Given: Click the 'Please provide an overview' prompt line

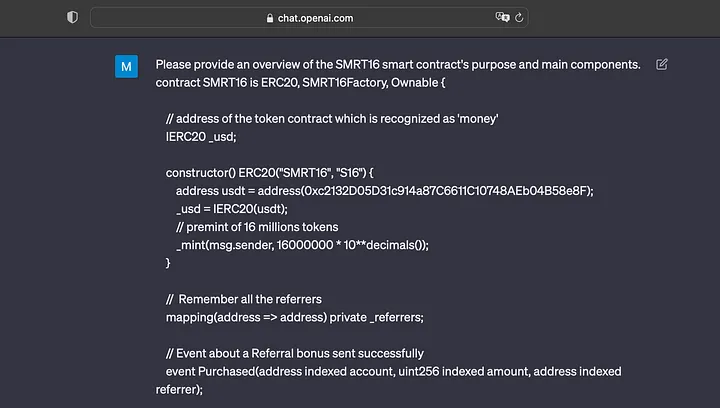Looking at the screenshot, I should (397, 65).
